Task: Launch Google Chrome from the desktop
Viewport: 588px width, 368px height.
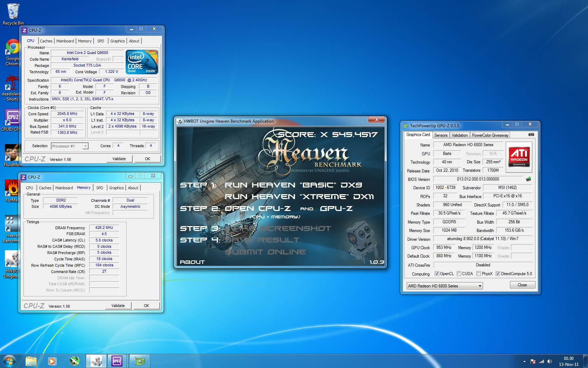Action: point(13,52)
